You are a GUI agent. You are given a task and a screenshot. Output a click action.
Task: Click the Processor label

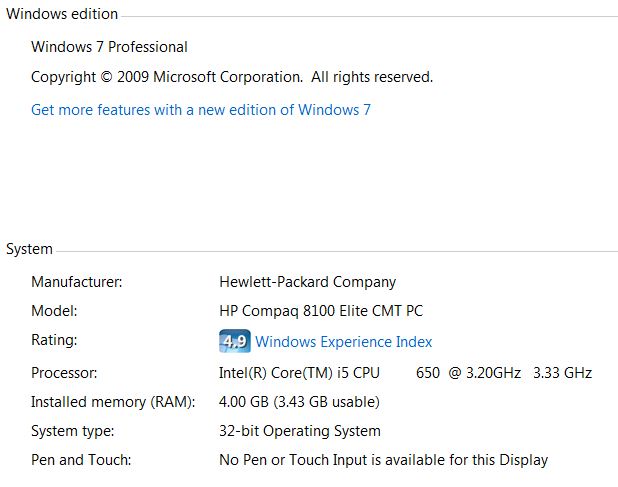[64, 373]
